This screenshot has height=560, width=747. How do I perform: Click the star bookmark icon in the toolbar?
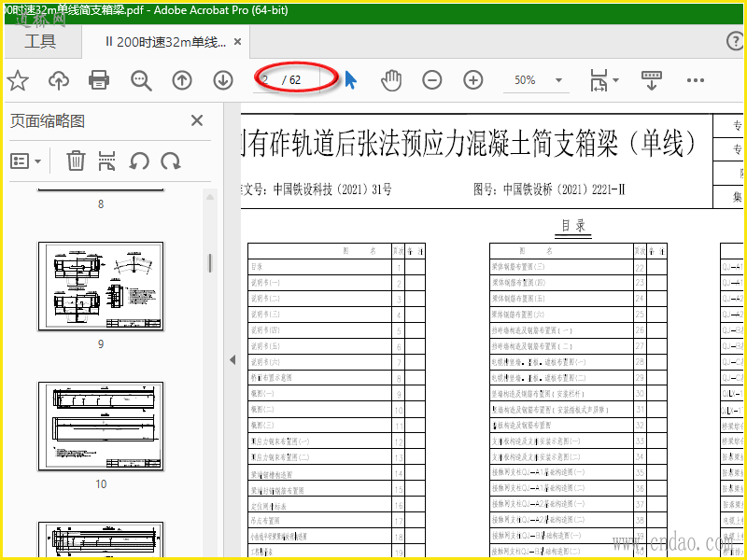pos(18,80)
